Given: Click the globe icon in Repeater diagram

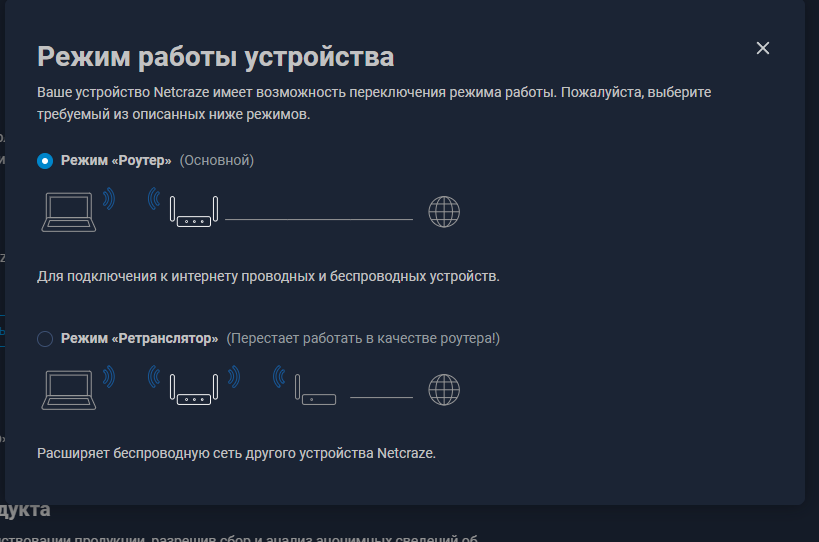Looking at the screenshot, I should [x=444, y=390].
